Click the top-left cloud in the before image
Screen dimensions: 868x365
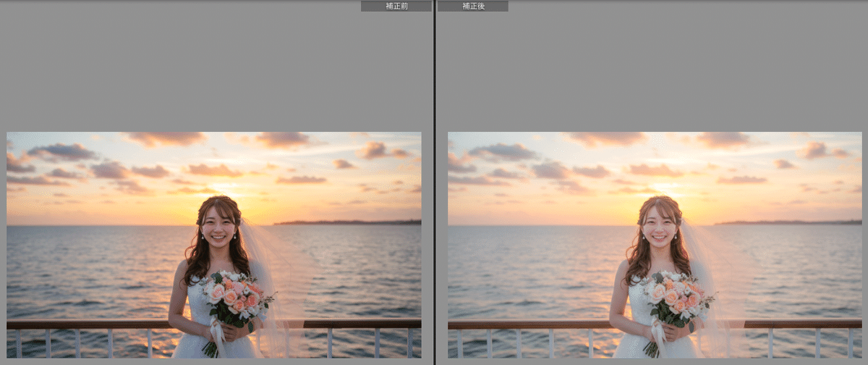pos(61,152)
